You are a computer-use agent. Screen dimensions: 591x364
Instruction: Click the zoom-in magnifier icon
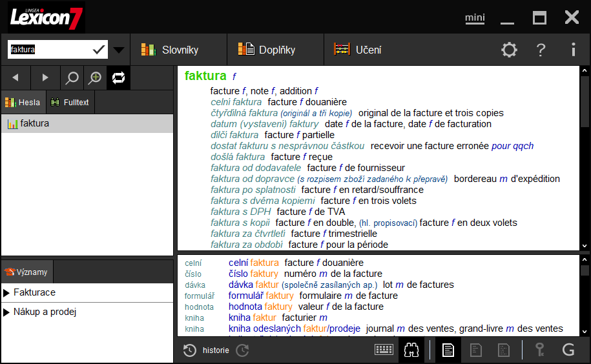click(x=95, y=78)
